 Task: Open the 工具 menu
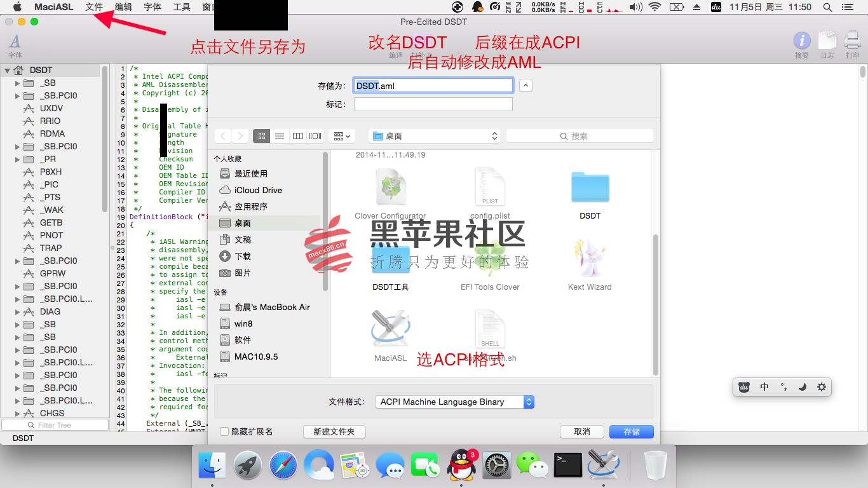tap(182, 7)
